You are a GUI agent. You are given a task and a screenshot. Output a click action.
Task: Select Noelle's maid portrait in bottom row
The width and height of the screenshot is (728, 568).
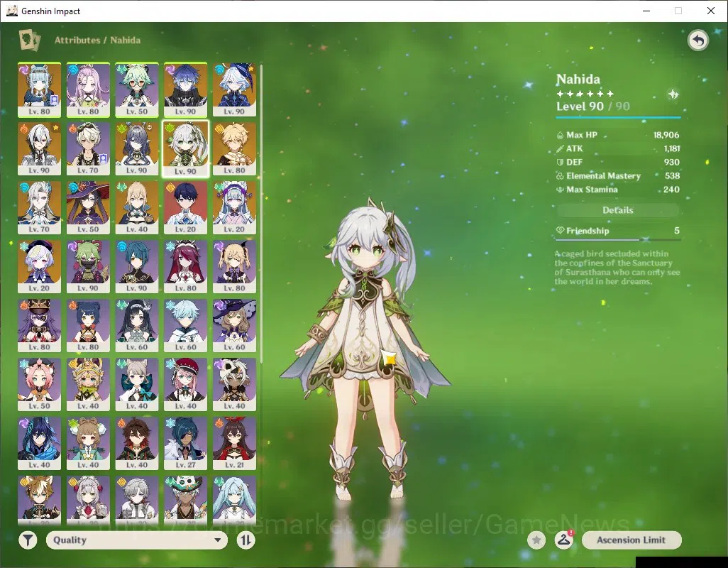point(88,501)
